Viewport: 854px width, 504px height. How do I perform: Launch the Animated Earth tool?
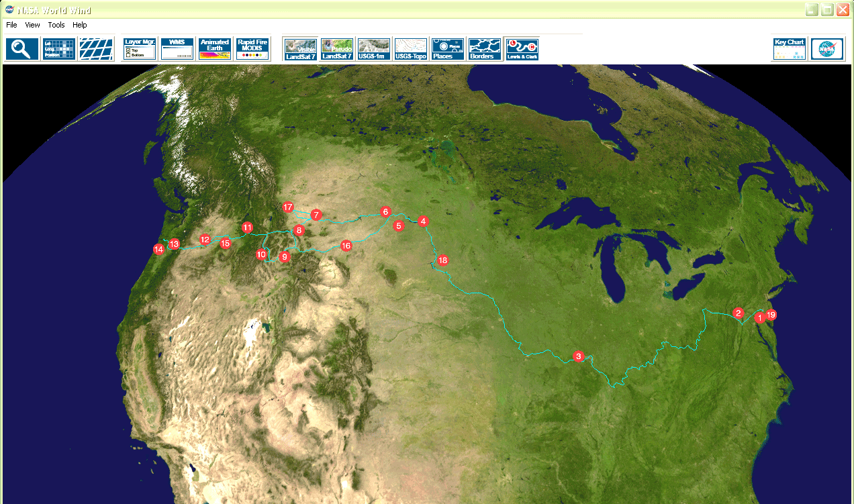point(215,49)
